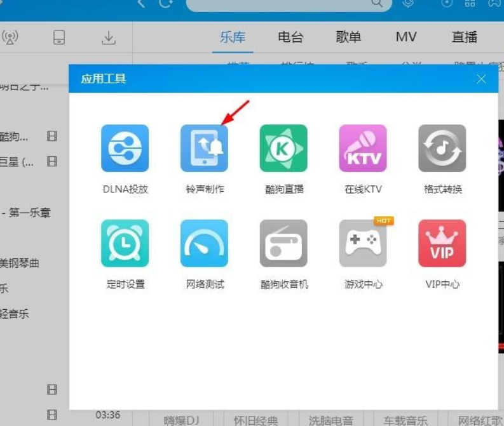
Task: Open the 洗脑电音 category
Action: (330, 420)
